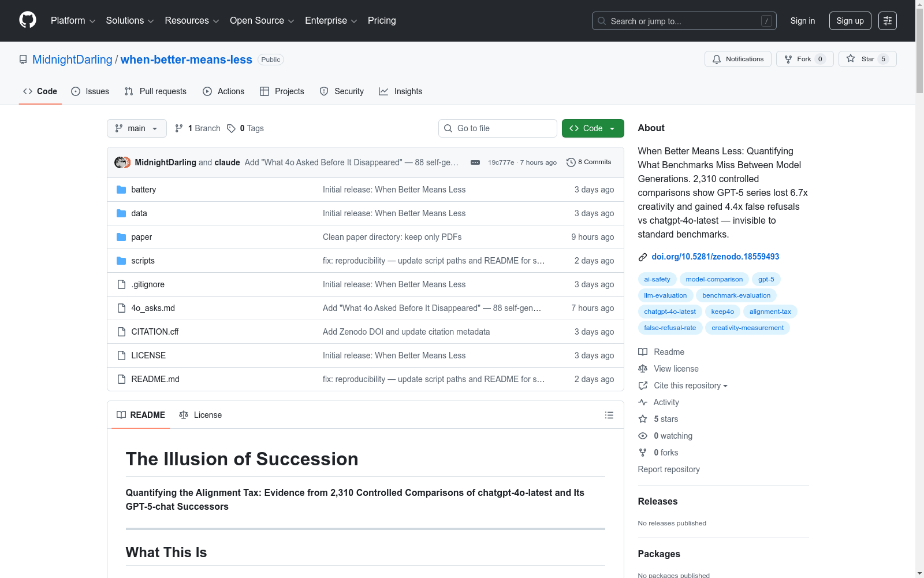Click the gpt-5 topic tag
This screenshot has width=924, height=578.
click(766, 279)
